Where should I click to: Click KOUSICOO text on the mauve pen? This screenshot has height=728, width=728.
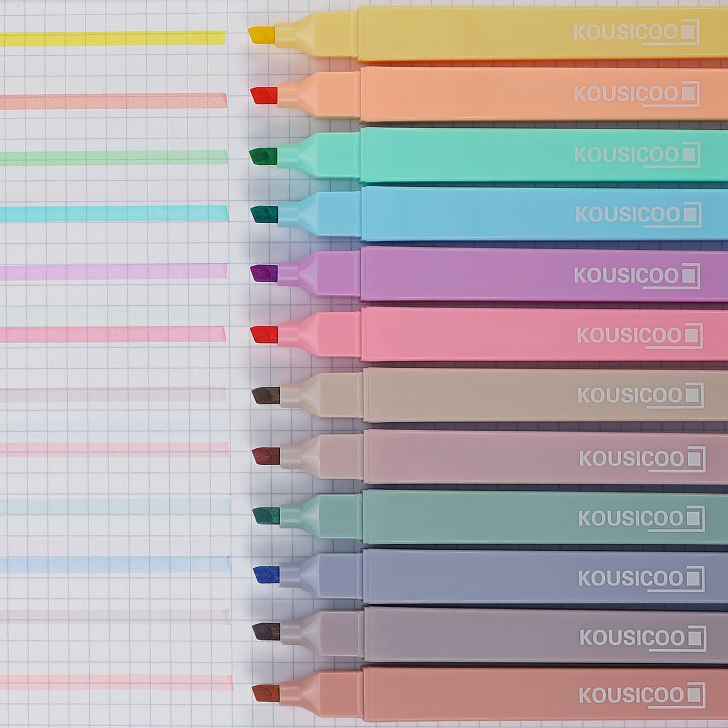point(630,459)
